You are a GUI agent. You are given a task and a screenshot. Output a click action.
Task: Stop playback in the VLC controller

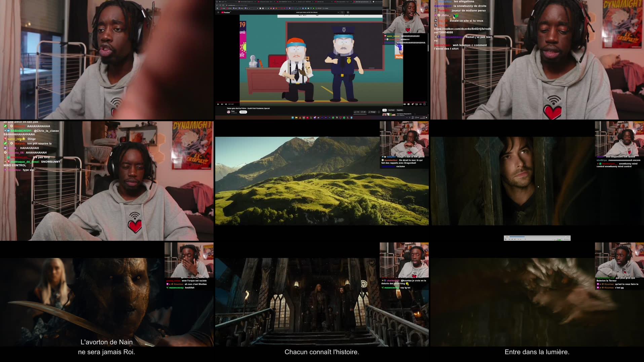(512, 239)
